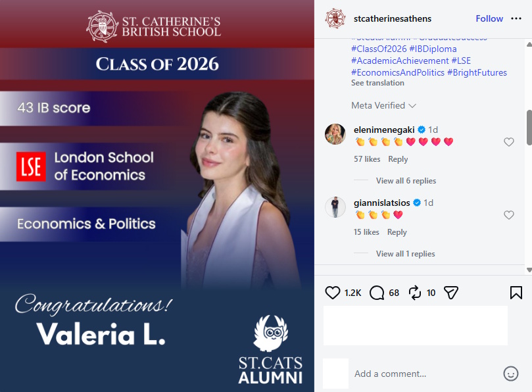532x392 pixels.
Task: Open the #LSE hashtag link
Action: (x=461, y=61)
